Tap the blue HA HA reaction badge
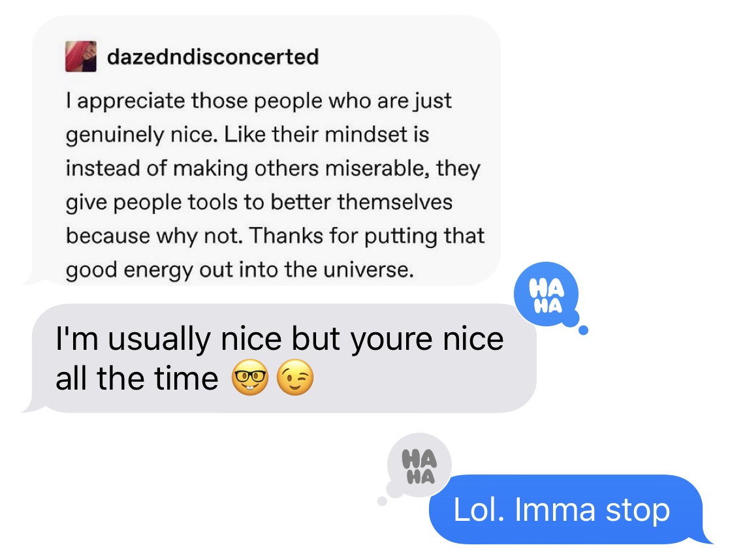 [547, 294]
